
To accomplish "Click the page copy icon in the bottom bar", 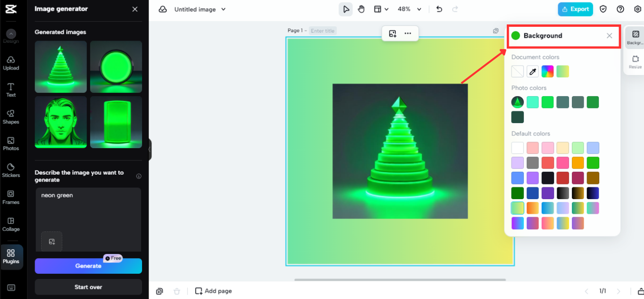I will (x=160, y=291).
